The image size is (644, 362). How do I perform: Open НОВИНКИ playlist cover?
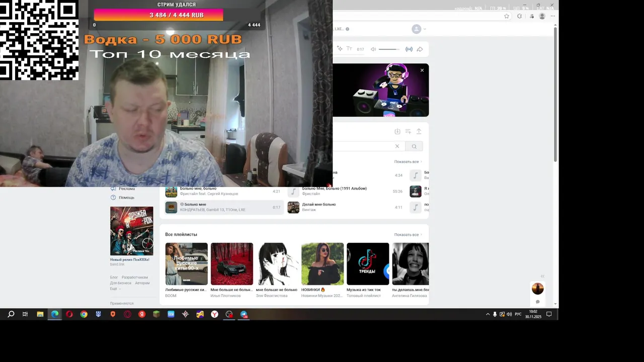(323, 264)
